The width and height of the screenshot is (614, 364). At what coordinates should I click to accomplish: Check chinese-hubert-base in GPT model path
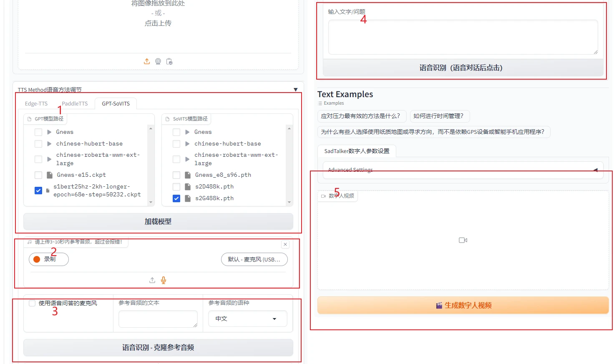point(38,144)
